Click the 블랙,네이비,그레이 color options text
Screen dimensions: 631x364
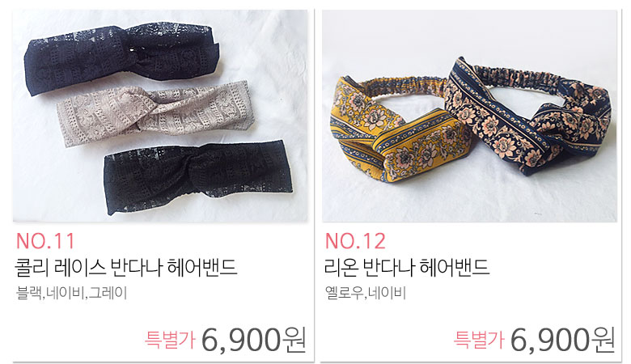coord(71,293)
